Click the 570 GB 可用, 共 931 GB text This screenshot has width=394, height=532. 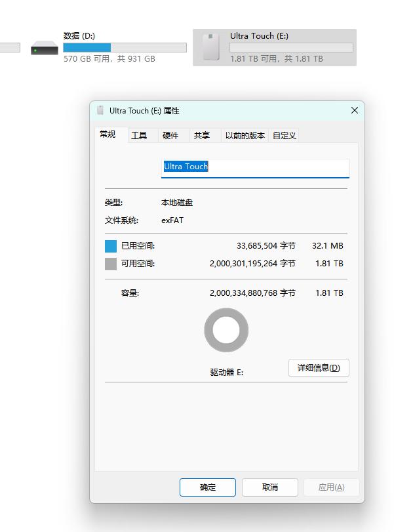(x=109, y=58)
